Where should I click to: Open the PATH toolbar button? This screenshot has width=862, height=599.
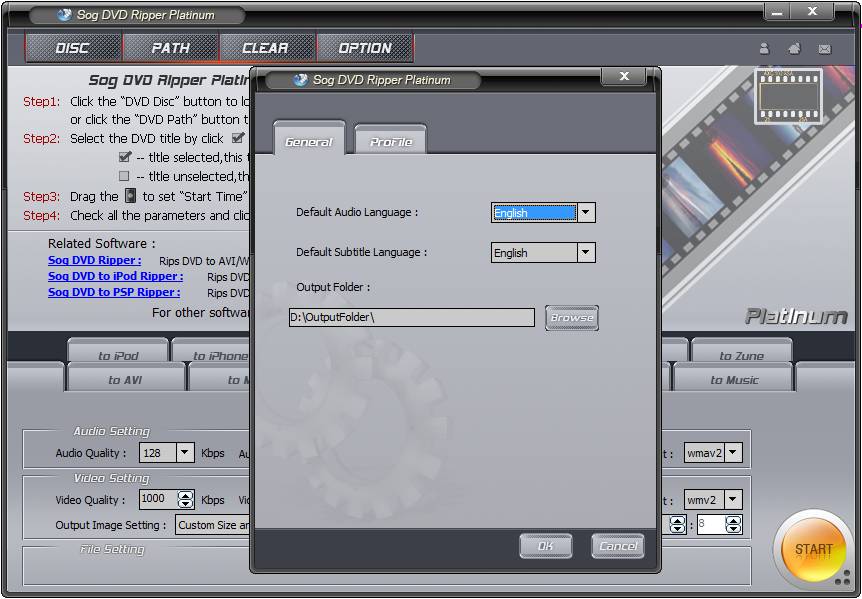171,48
